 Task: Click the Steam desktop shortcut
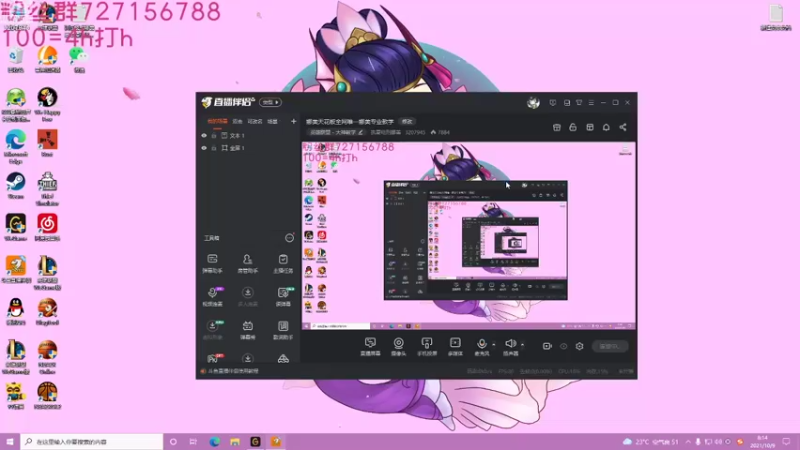click(15, 186)
